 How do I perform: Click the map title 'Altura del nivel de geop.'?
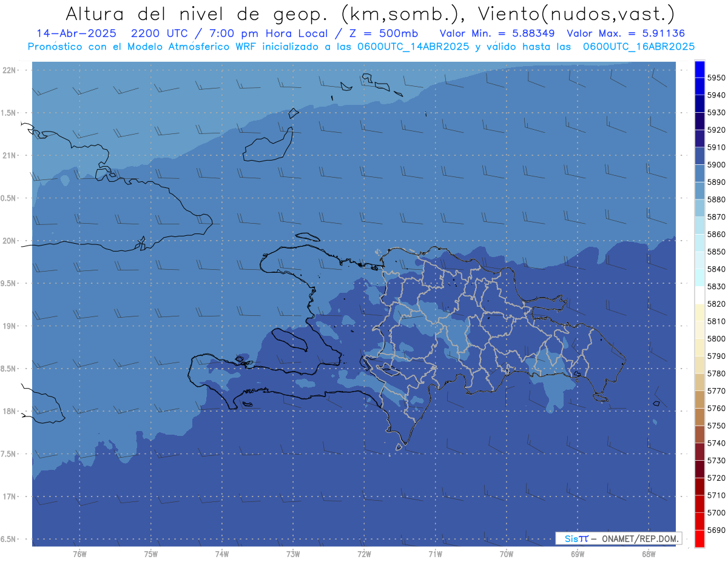197,13
